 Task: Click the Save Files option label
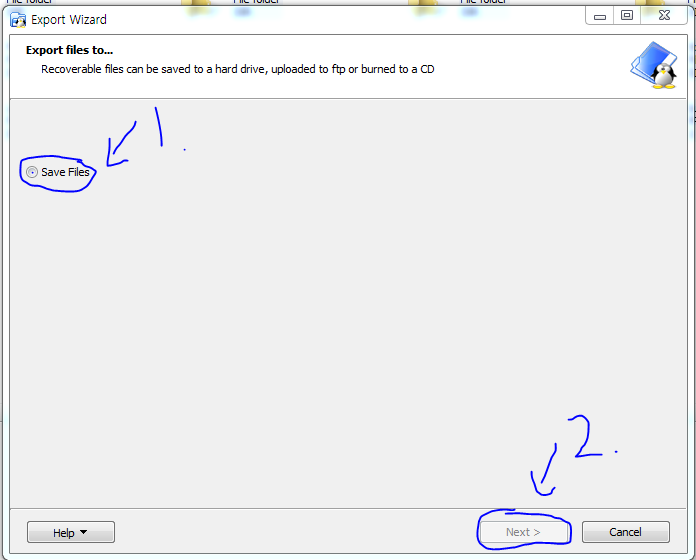(x=65, y=172)
